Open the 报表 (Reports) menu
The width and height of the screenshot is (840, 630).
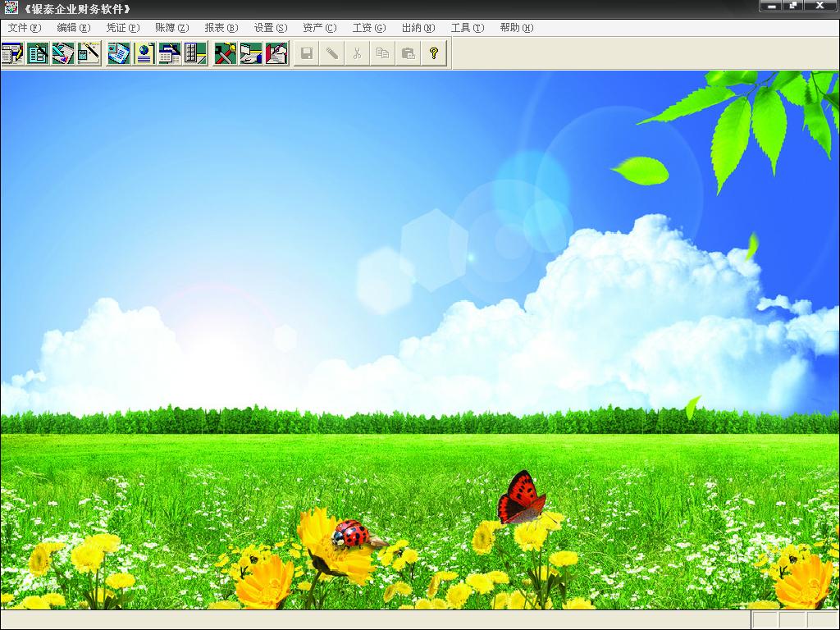coord(221,28)
